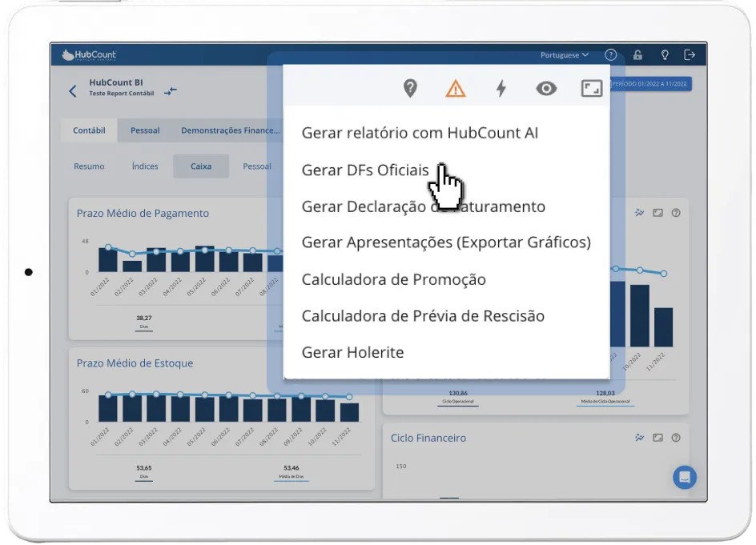This screenshot has width=756, height=545.
Task: Click the lightning bolt actions icon
Action: point(501,89)
